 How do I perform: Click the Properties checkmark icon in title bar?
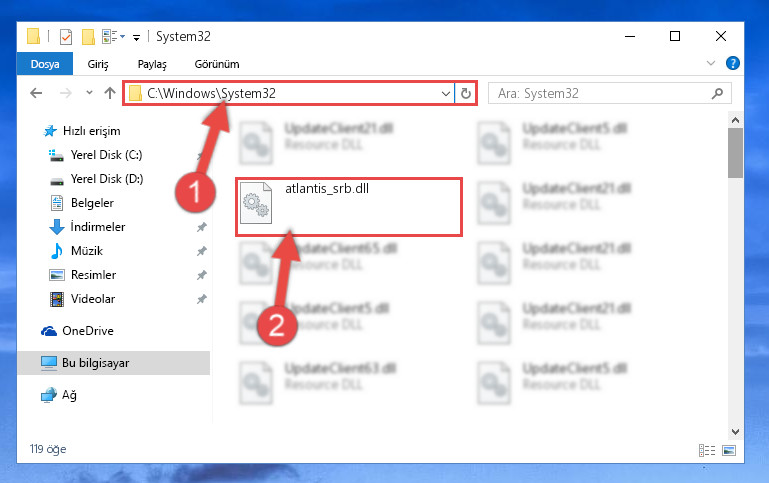tap(66, 37)
